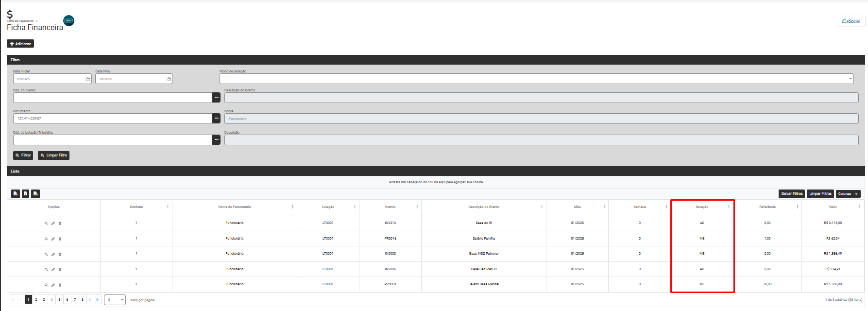
Task: Open the Nome do Funcionário column menu
Action: (292, 207)
